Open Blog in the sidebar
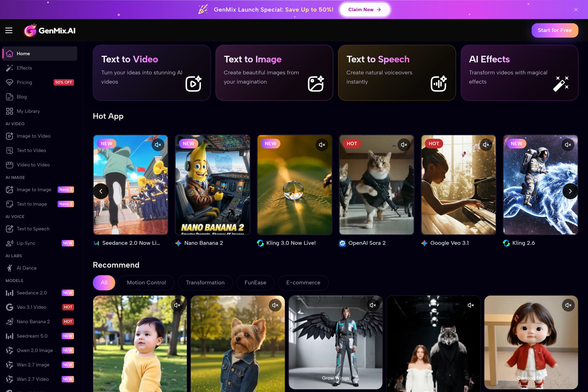Viewport: 588px width, 392px height. (40, 97)
